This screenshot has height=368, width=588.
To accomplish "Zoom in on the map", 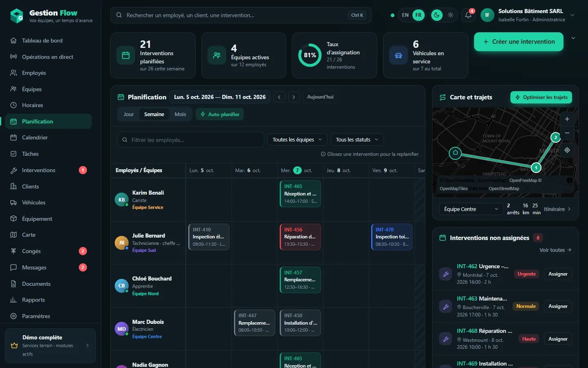I will pyautogui.click(x=567, y=119).
